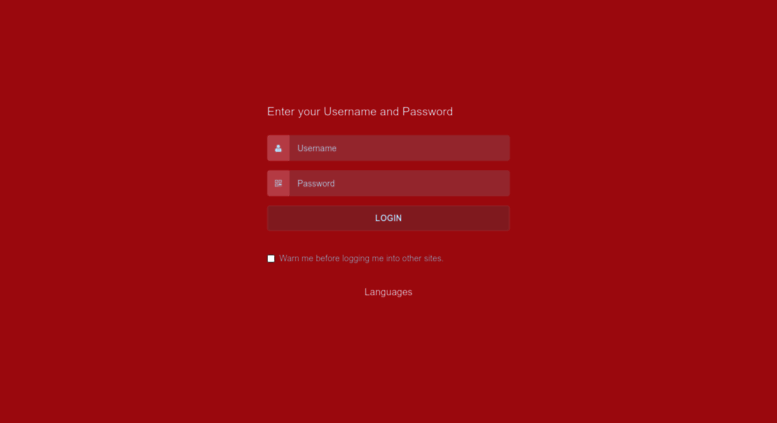Viewport: 777px width, 423px height.
Task: Submit the form using the LOGIN text
Action: pos(388,218)
